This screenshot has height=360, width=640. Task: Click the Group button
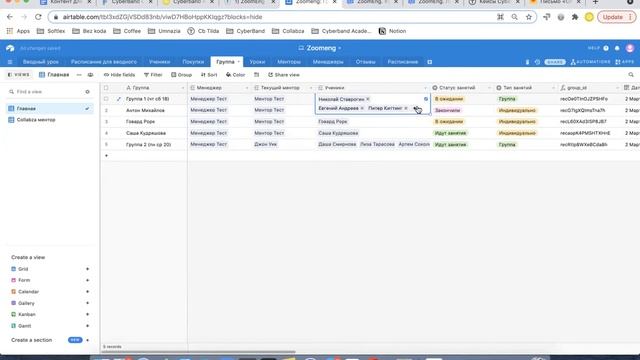[181, 75]
